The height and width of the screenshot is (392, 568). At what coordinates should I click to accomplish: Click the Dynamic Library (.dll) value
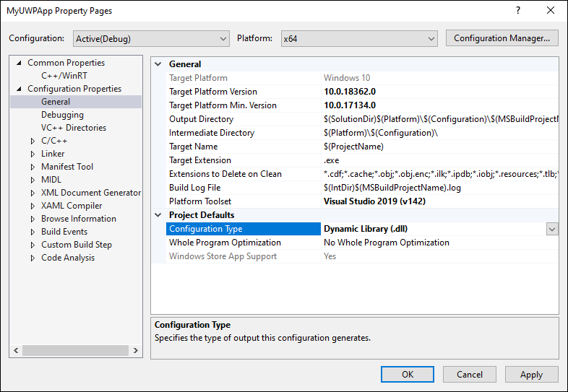pyautogui.click(x=365, y=229)
